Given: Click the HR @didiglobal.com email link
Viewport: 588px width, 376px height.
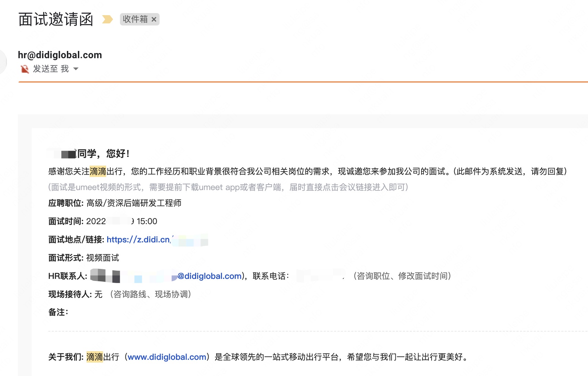Looking at the screenshot, I should click(209, 276).
